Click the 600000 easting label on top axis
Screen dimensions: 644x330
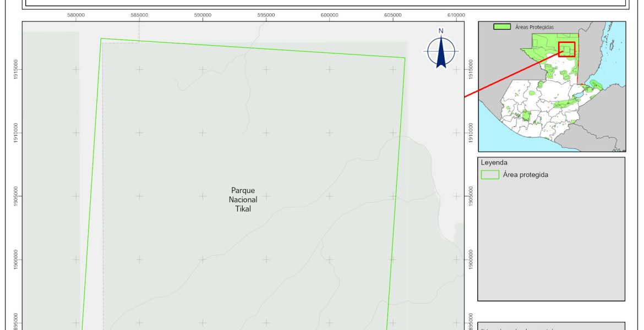pos(329,15)
